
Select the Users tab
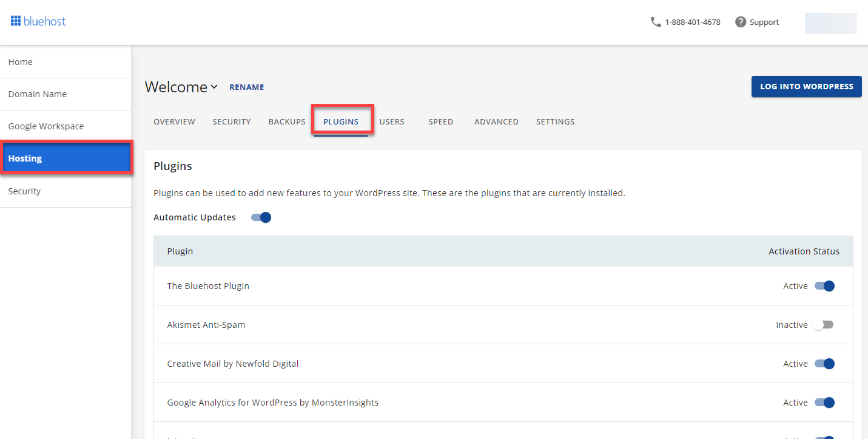pyautogui.click(x=392, y=121)
